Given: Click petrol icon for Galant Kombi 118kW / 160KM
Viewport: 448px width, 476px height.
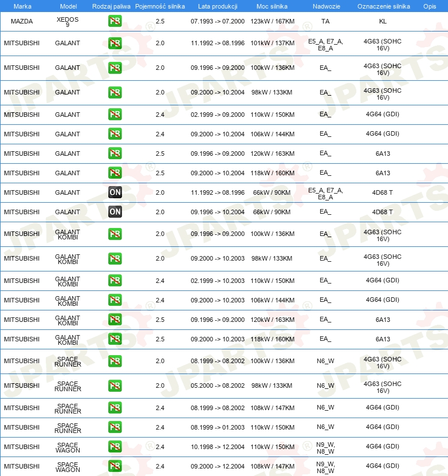Looking at the screenshot, I should (x=115, y=339).
